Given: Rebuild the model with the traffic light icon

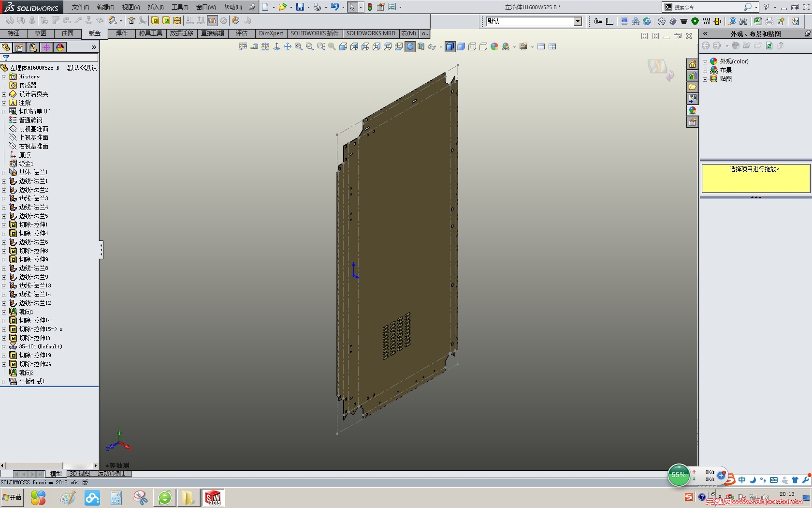Looking at the screenshot, I should (370, 7).
